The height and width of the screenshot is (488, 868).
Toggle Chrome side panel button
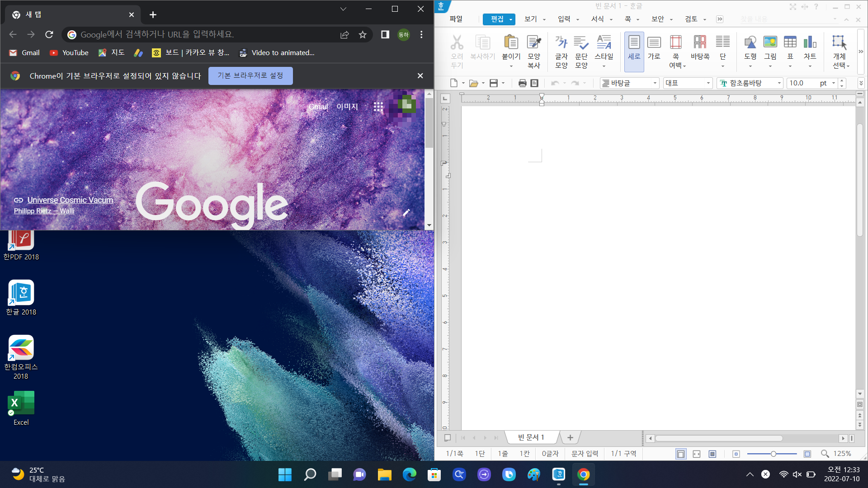[x=385, y=34]
